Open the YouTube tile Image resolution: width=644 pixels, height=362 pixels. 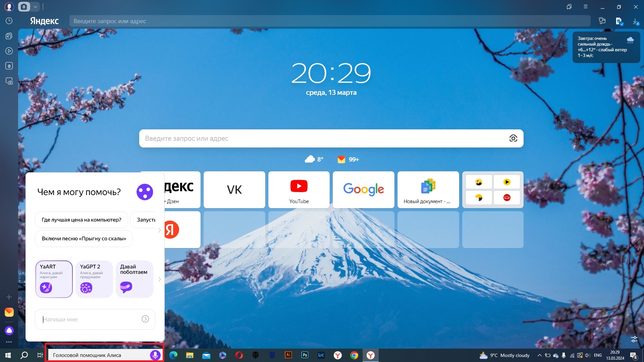coord(299,190)
